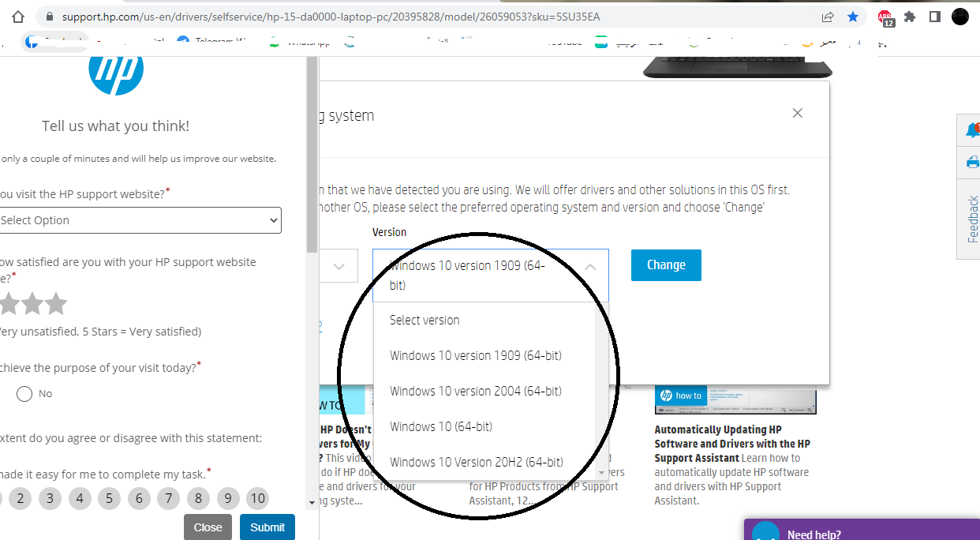Submit the HP survey
This screenshot has height=540, width=980.
coord(267,527)
